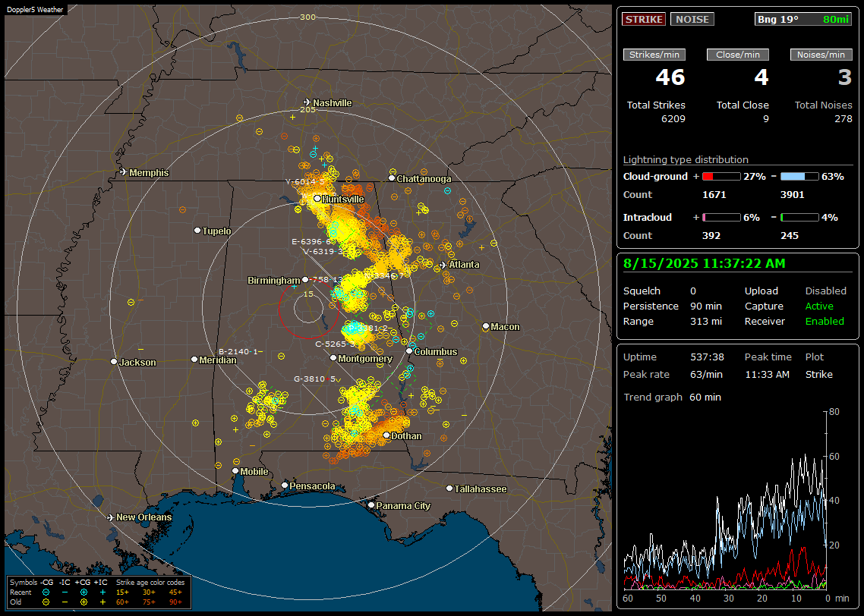Screen dimensions: 864x616
Task: Click the 75+ strike age color code
Action: (x=149, y=602)
